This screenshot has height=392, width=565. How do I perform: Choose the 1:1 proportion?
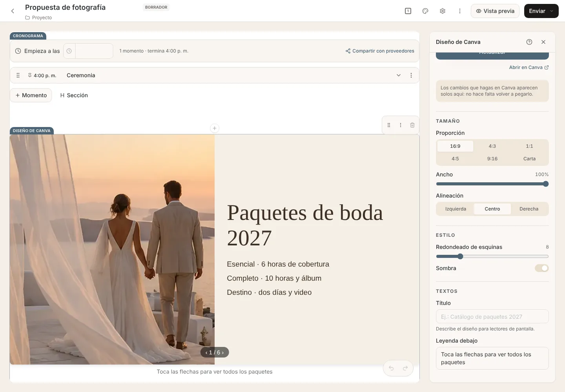(530, 146)
